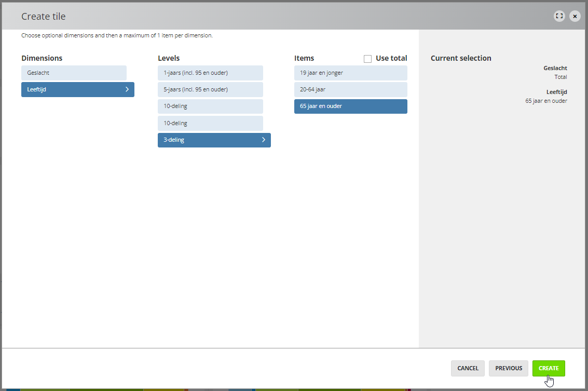Click the Geslacht label in Current selection
The width and height of the screenshot is (588, 391).
(x=555, y=68)
